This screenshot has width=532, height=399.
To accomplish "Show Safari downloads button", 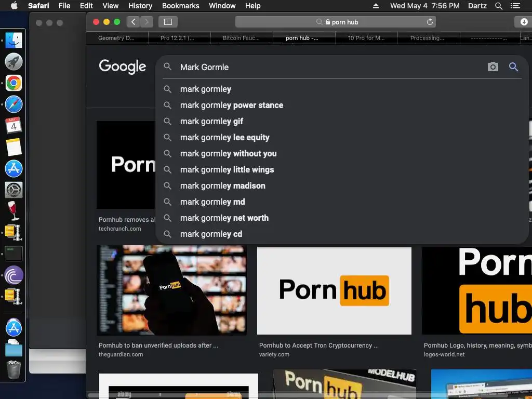I will (x=523, y=22).
